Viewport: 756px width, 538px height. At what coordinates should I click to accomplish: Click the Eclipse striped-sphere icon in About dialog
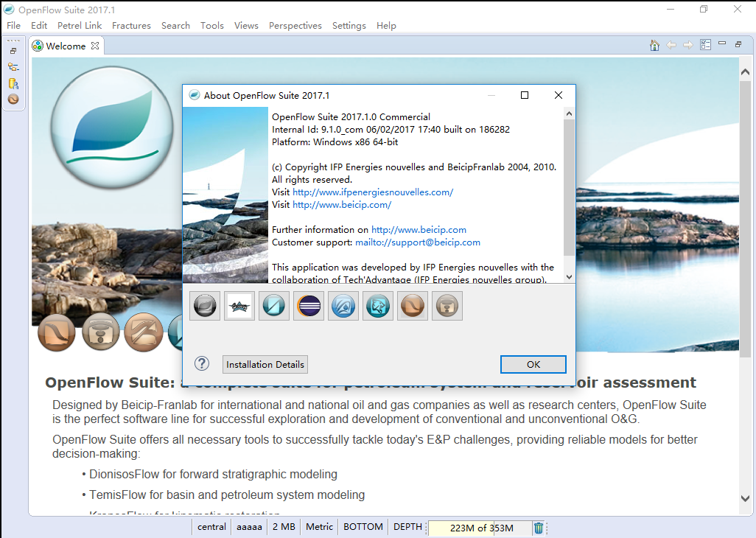(309, 306)
